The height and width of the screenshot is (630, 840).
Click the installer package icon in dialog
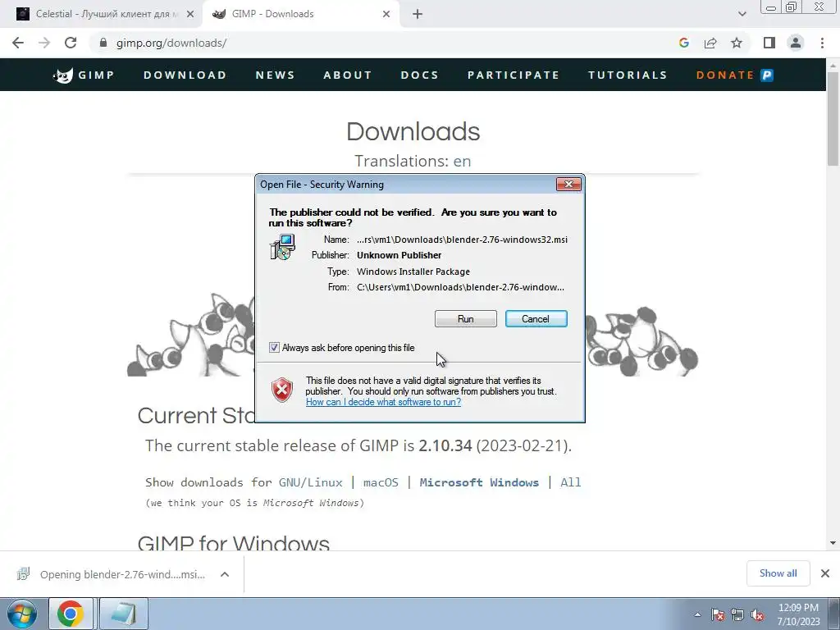282,248
